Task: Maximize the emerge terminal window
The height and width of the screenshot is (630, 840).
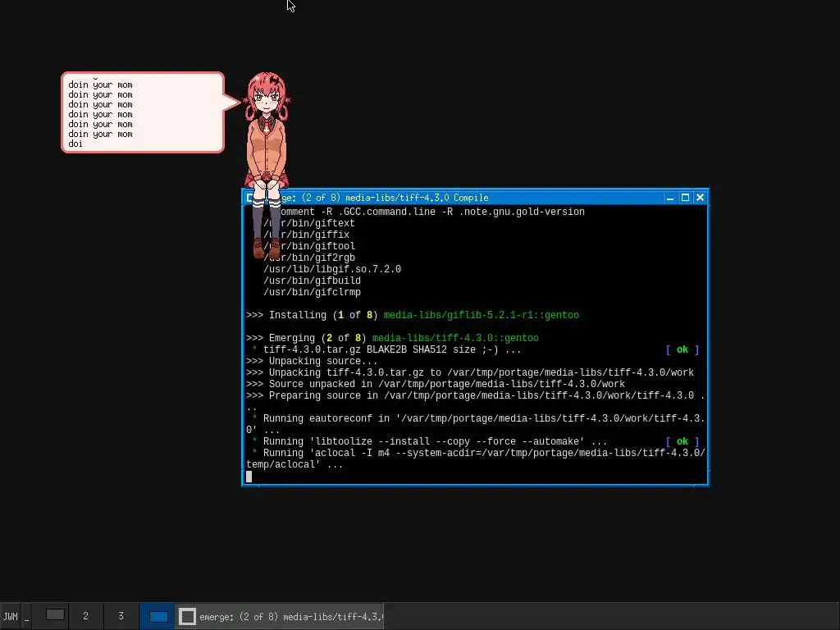Action: (685, 198)
